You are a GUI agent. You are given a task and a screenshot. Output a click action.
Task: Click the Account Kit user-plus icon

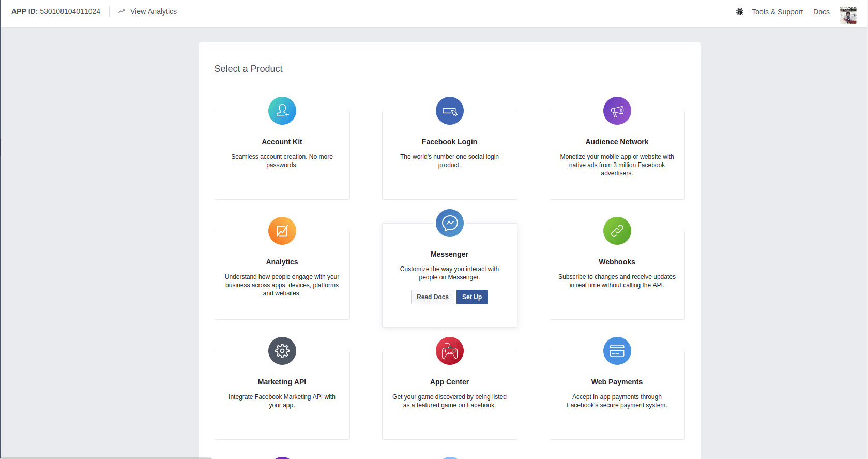282,111
